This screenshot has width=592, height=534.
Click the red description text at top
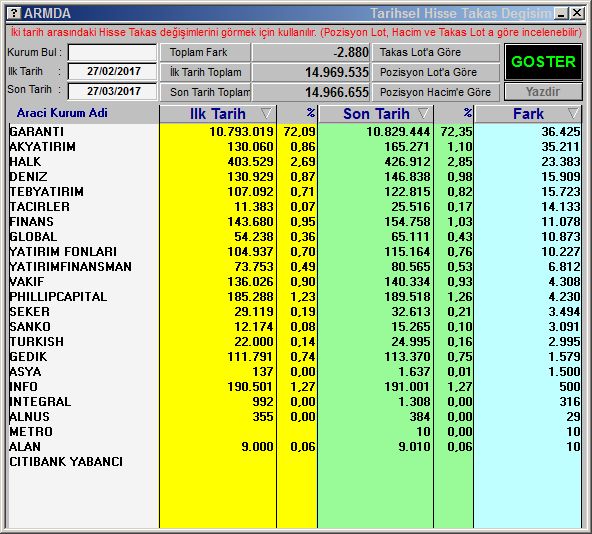click(x=296, y=32)
